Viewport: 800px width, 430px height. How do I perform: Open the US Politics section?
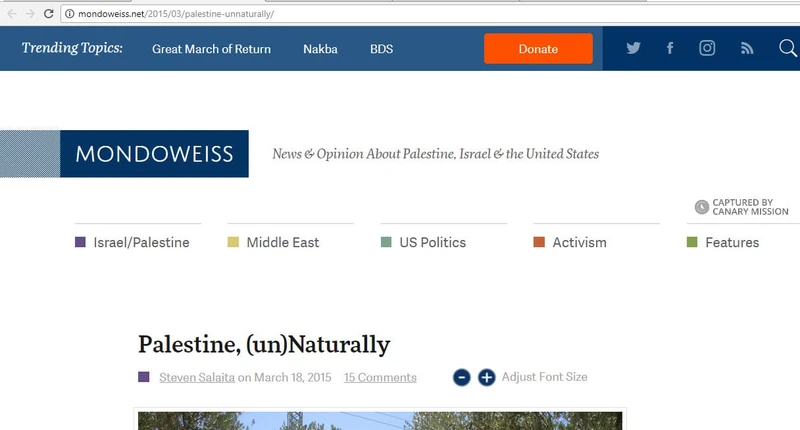(433, 242)
